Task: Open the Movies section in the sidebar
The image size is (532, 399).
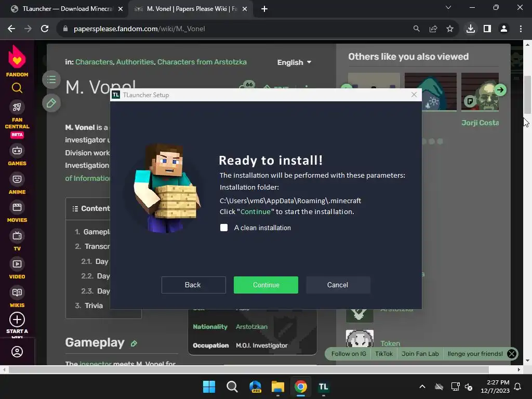Action: pyautogui.click(x=17, y=212)
